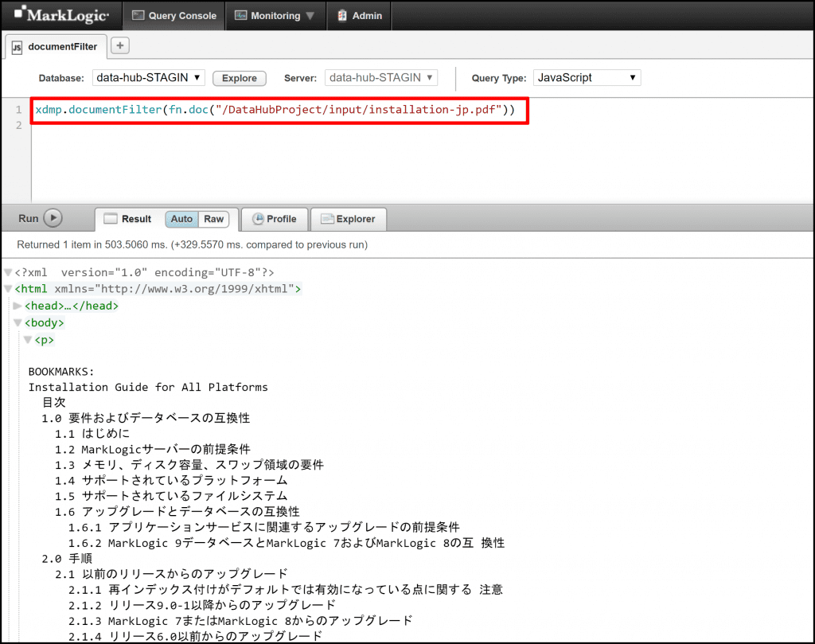Select the documentFilter tab
815x644 pixels.
click(56, 47)
